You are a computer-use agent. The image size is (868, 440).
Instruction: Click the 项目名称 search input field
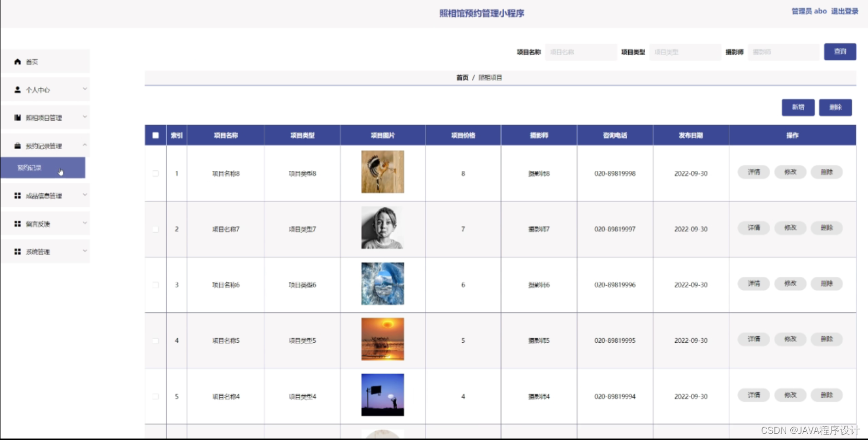pyautogui.click(x=581, y=52)
